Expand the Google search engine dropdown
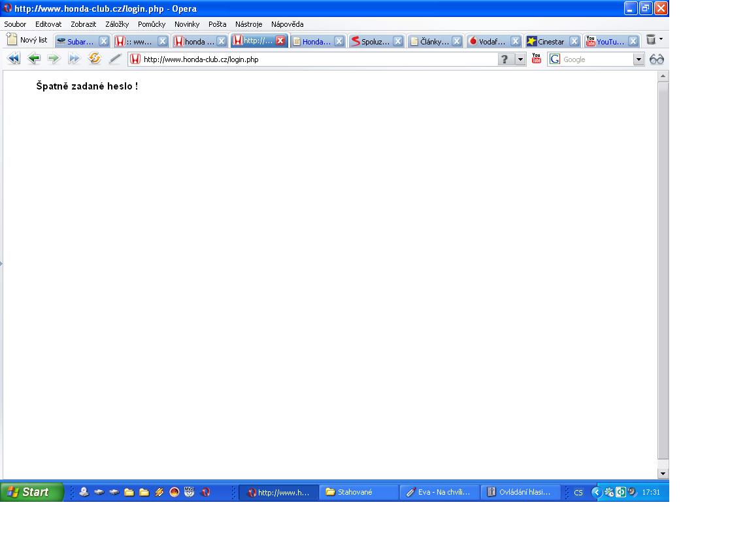This screenshot has width=747, height=560. [639, 59]
